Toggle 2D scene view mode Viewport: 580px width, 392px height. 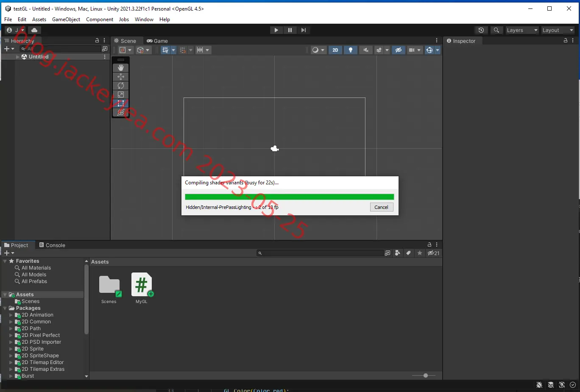point(335,50)
